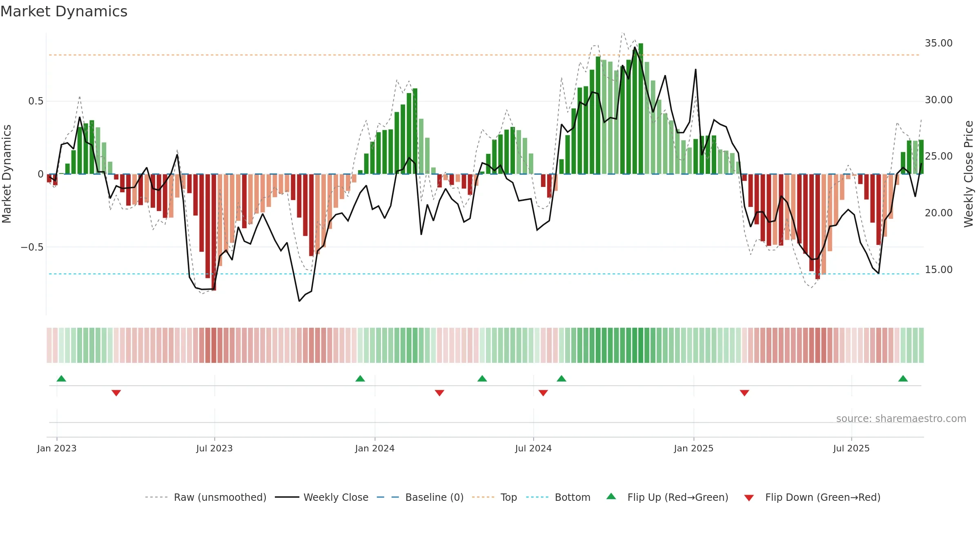Click the Flip Up (Red→Green) legend label
Screen dimensions: 980x551
pos(678,497)
